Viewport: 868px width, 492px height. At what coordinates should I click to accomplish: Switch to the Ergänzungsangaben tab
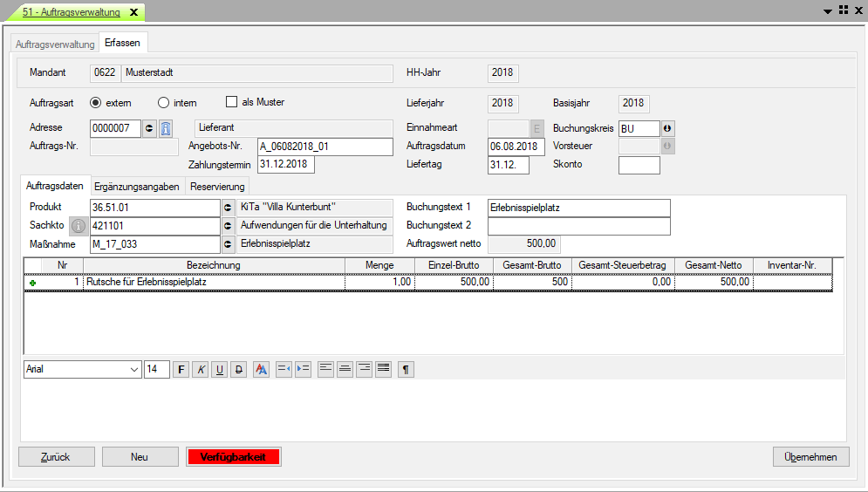coord(137,186)
